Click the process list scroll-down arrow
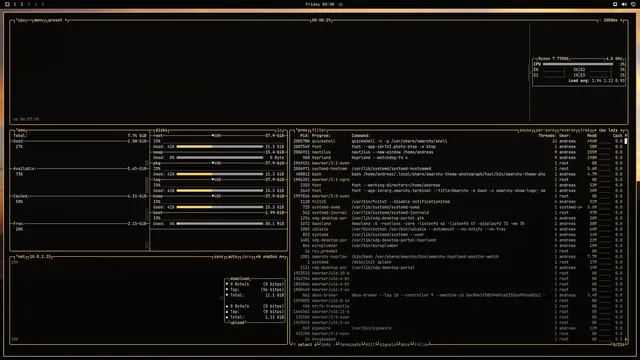This screenshot has width=640, height=360. (626, 340)
